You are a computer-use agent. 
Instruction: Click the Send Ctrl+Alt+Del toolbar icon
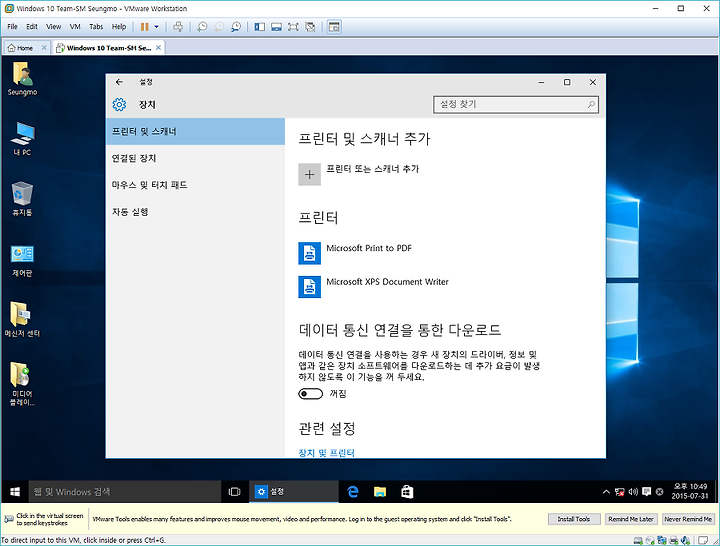178,27
